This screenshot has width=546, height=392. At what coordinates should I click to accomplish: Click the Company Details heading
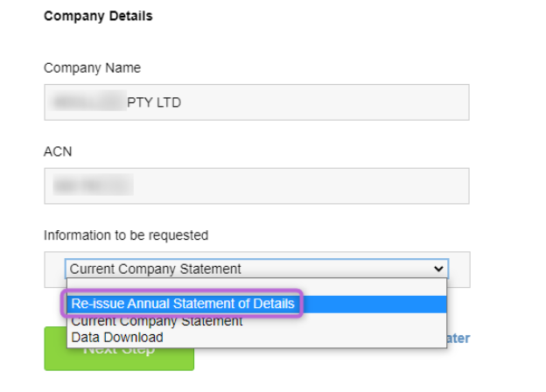[x=98, y=16]
